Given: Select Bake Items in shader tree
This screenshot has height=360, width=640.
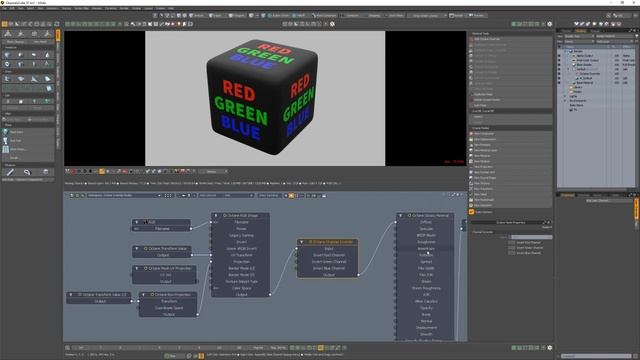Looking at the screenshot, I should pos(576,105).
